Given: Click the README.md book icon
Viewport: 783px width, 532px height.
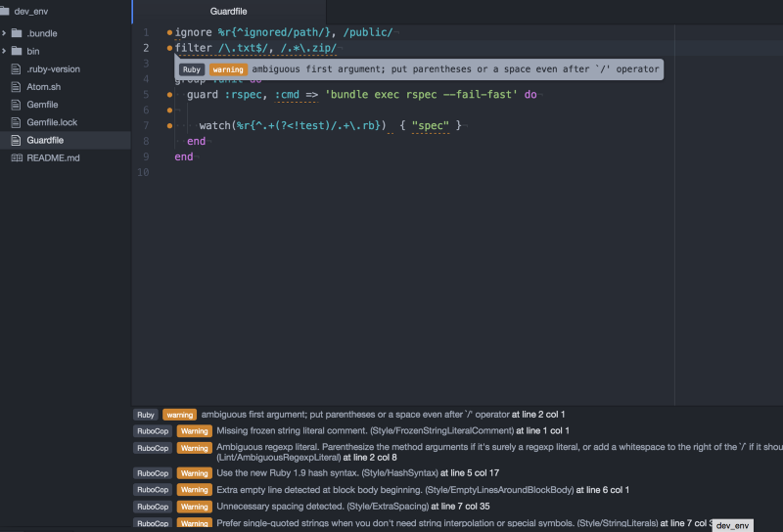Looking at the screenshot, I should (x=17, y=157).
